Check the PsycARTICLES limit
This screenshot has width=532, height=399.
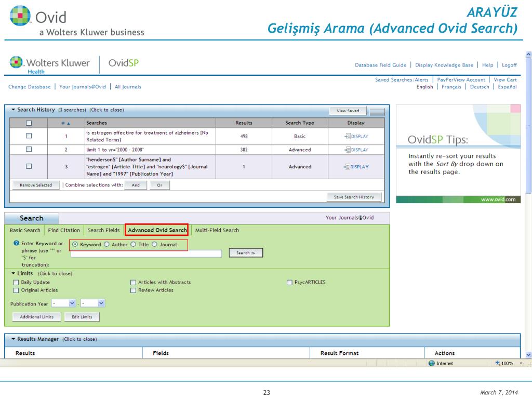(x=289, y=282)
